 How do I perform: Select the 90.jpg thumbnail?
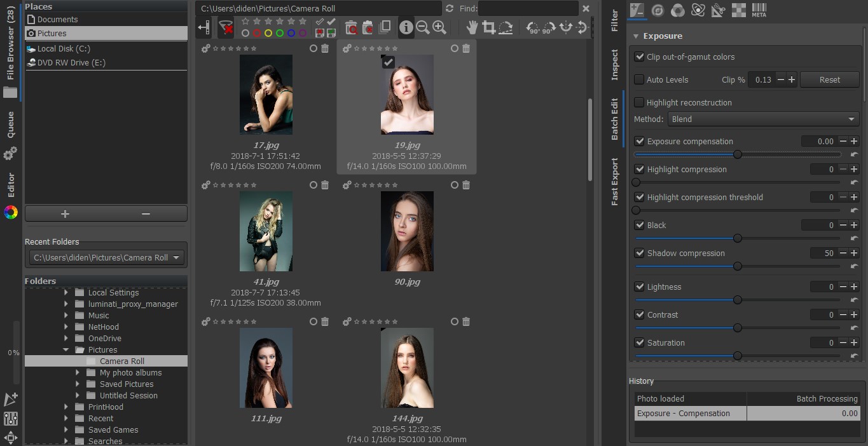coord(407,231)
